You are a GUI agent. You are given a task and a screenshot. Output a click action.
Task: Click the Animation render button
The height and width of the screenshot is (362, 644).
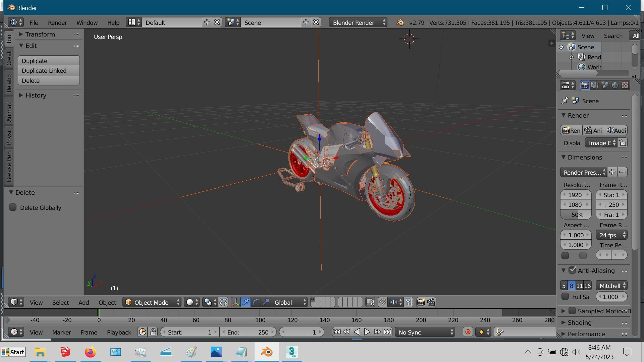593,130
